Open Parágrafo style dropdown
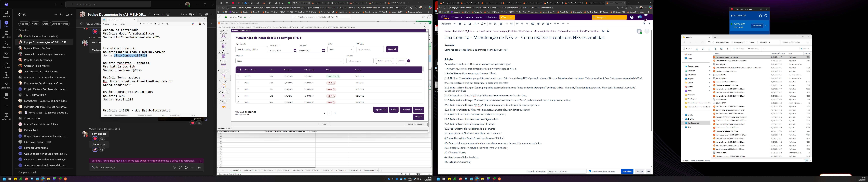This screenshot has height=182, width=868. (x=448, y=24)
